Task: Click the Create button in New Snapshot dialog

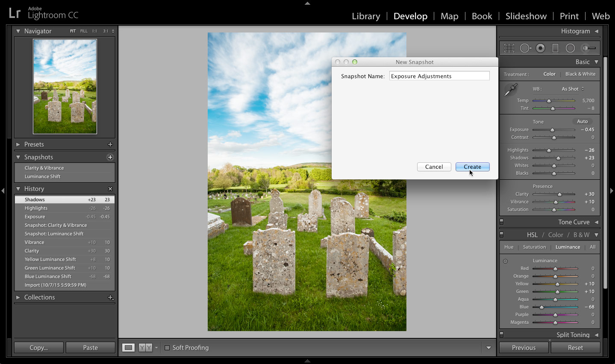Action: (472, 167)
